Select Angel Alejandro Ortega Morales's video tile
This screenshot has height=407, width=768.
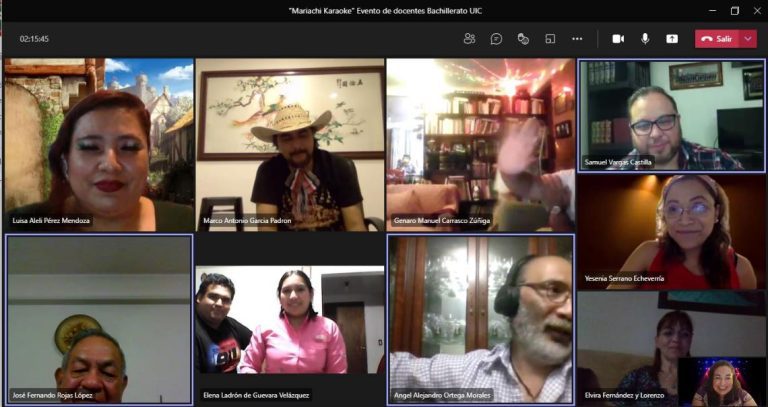pyautogui.click(x=480, y=318)
